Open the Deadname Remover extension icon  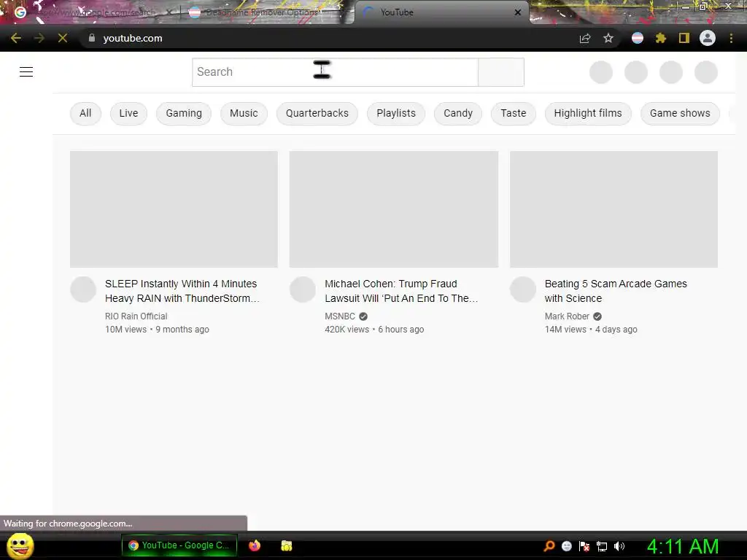pyautogui.click(x=638, y=38)
